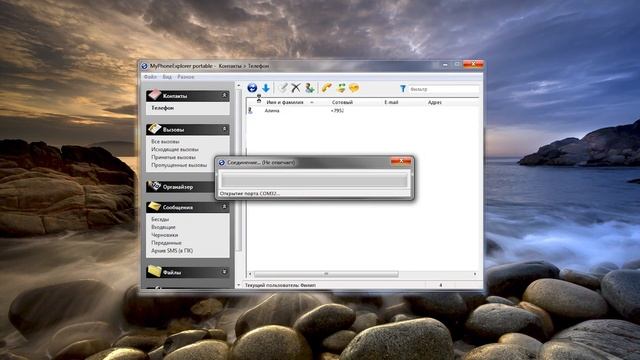Click the yellow chat bubble toolbar icon

click(x=354, y=87)
